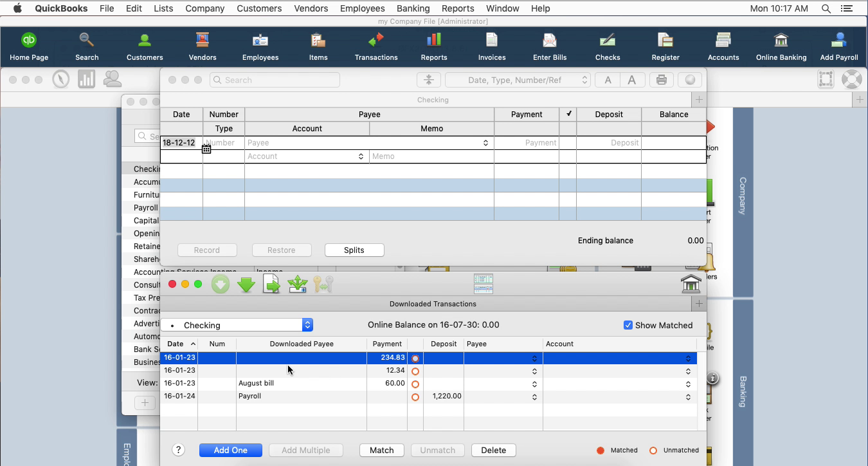868x466 pixels.
Task: Open the Window menu
Action: (x=503, y=8)
